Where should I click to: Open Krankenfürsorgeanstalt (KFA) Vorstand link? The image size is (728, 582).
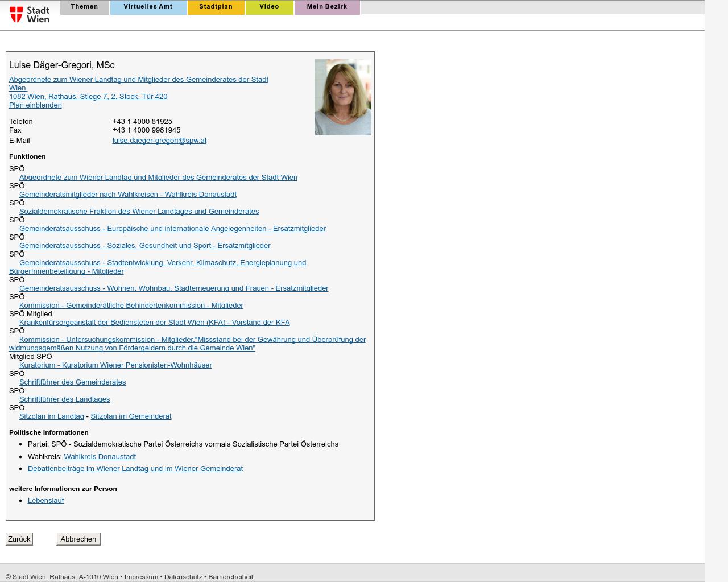(x=154, y=323)
